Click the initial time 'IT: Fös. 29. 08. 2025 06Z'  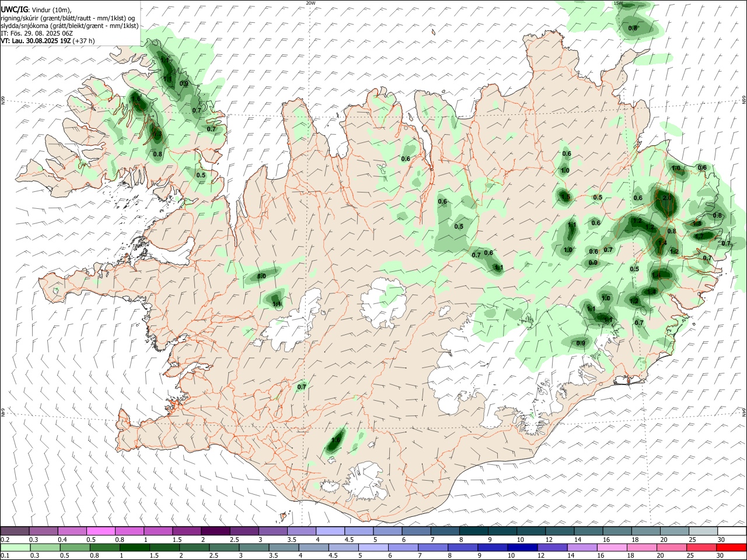(x=37, y=33)
